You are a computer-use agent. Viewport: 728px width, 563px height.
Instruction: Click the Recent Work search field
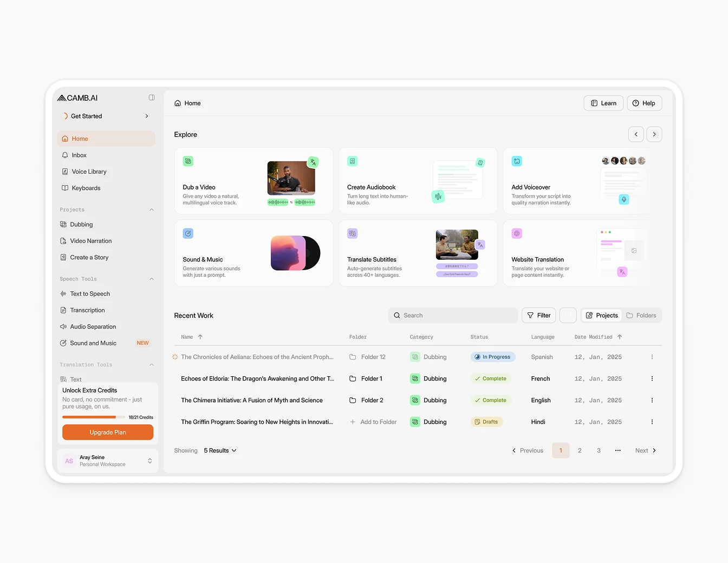point(453,316)
